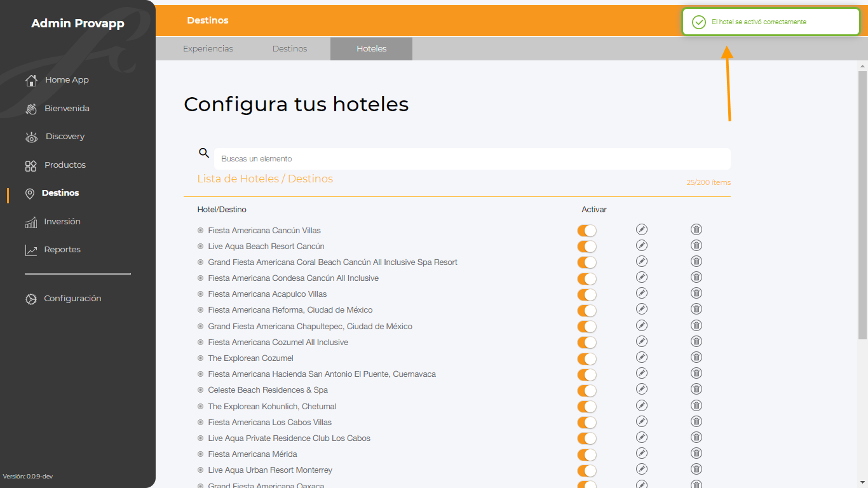Delete Fiesta Americana Cancún Villas via trash icon
The height and width of the screenshot is (488, 868).
(x=696, y=229)
